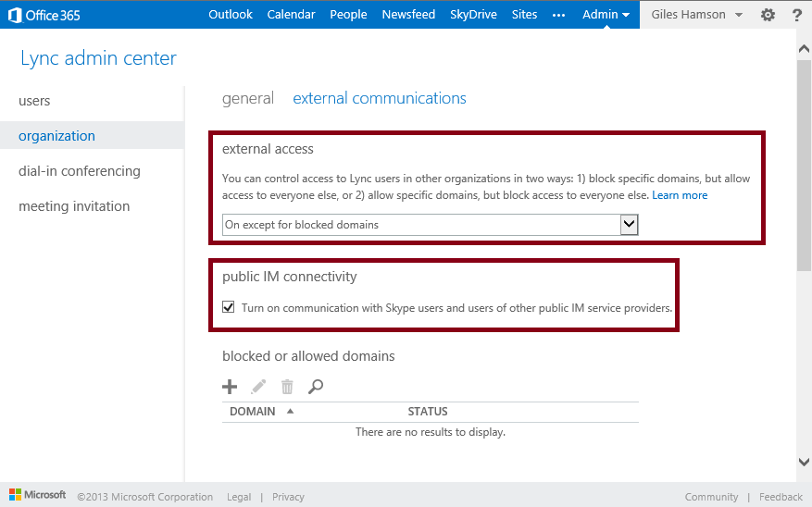Open the settings gear icon
The height and width of the screenshot is (507, 812).
point(768,15)
